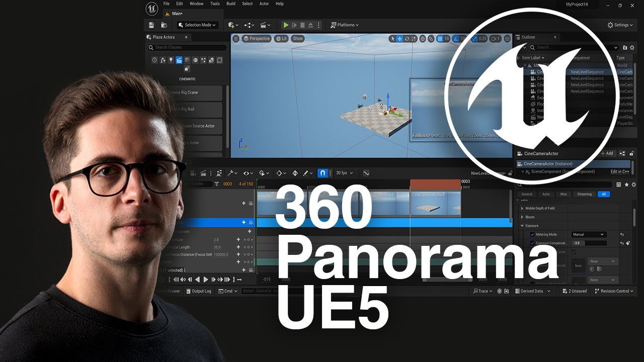
Task: Click the Edit in C++ link
Action: click(620, 171)
